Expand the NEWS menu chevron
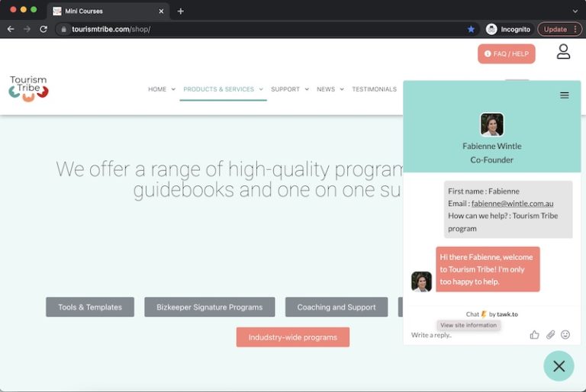The width and height of the screenshot is (586, 392). pyautogui.click(x=342, y=89)
